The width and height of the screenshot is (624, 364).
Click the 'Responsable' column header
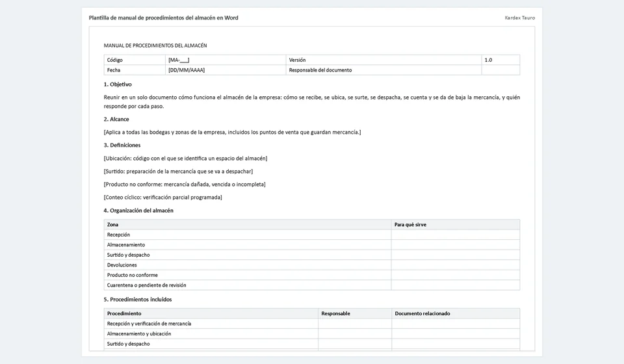(x=355, y=313)
